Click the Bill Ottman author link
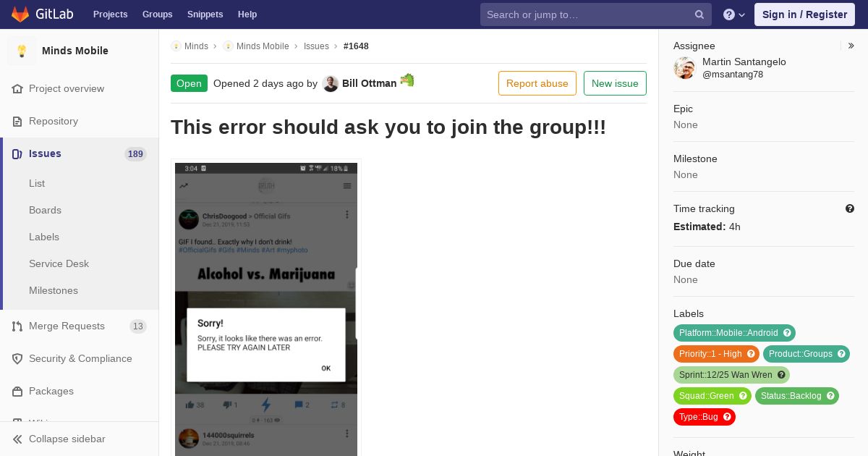Viewport: 868px width, 456px height. pyautogui.click(x=369, y=83)
